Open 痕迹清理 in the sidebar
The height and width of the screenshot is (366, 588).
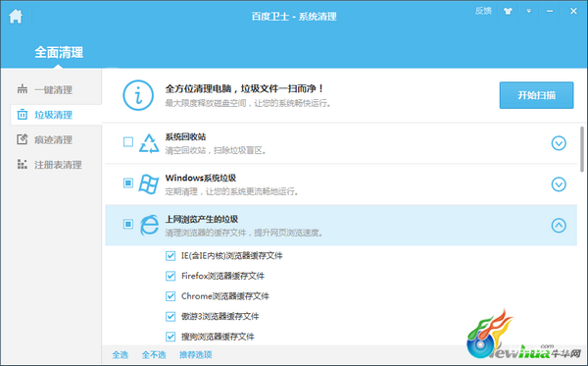point(53,140)
